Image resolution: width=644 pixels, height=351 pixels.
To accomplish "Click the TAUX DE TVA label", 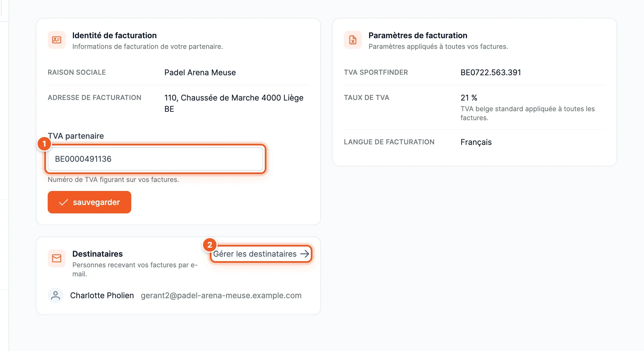I will [367, 98].
